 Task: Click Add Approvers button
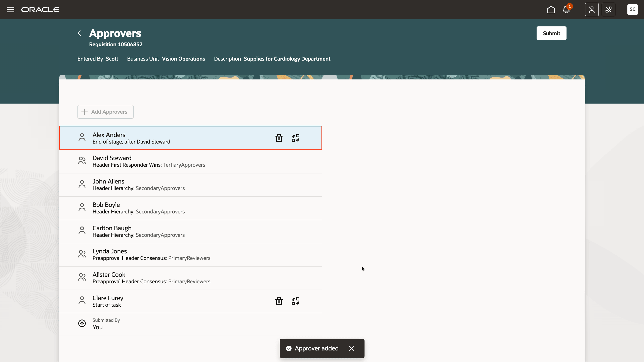click(105, 112)
